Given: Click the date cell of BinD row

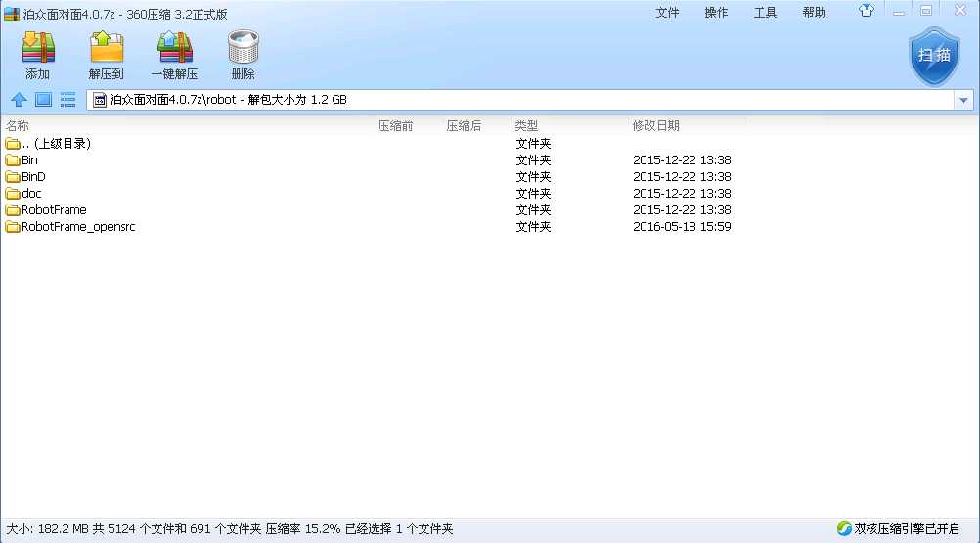Looking at the screenshot, I should tap(682, 177).
